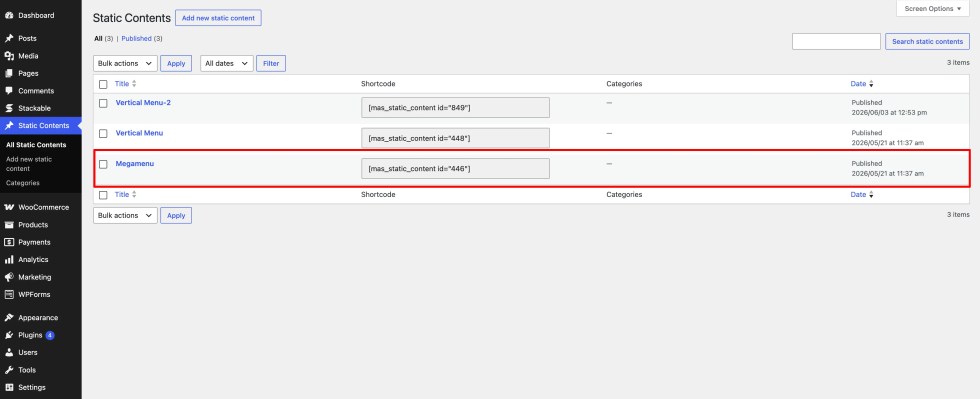Click the Posts pin icon
This screenshot has height=399, width=980.
coord(9,38)
